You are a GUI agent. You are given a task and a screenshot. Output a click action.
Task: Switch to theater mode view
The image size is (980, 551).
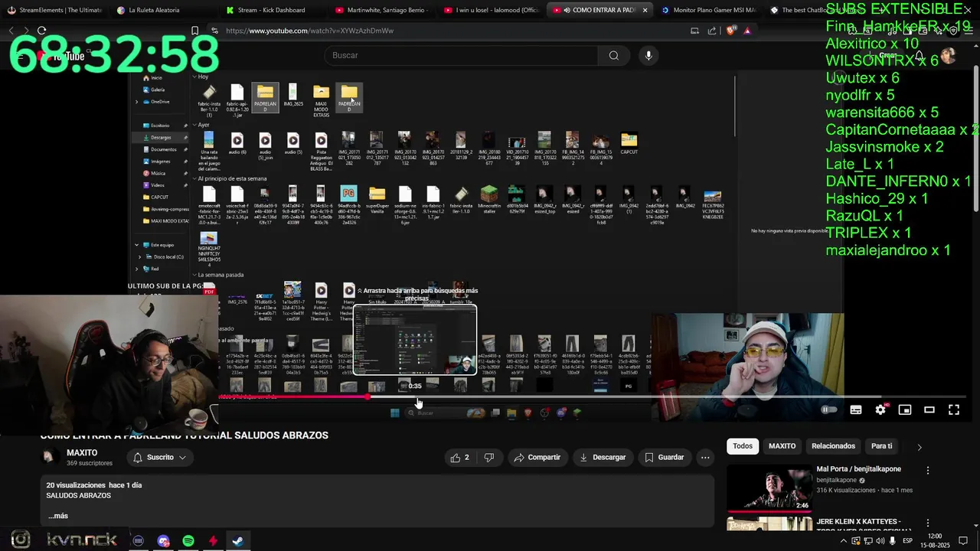(x=929, y=409)
